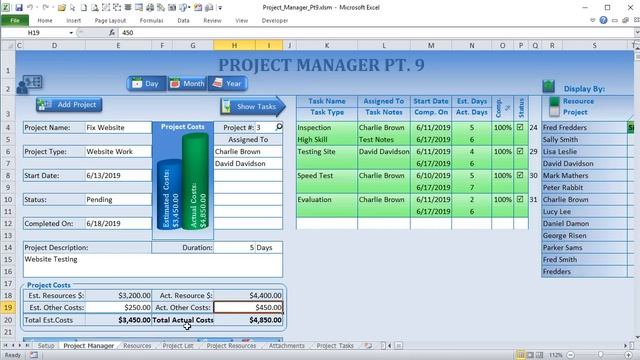Viewport: 640px width, 360px height.
Task: Select Lisa Leslie in resource list
Action: 584,151
